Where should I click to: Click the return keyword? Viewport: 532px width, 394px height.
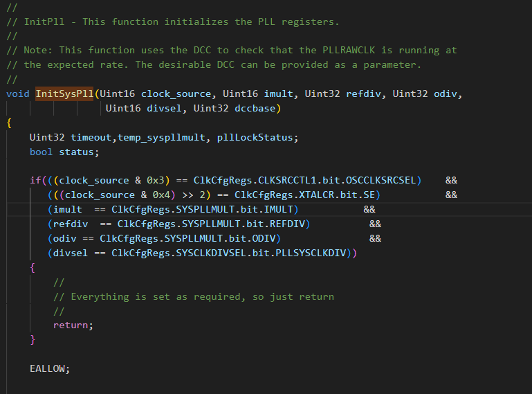point(70,325)
